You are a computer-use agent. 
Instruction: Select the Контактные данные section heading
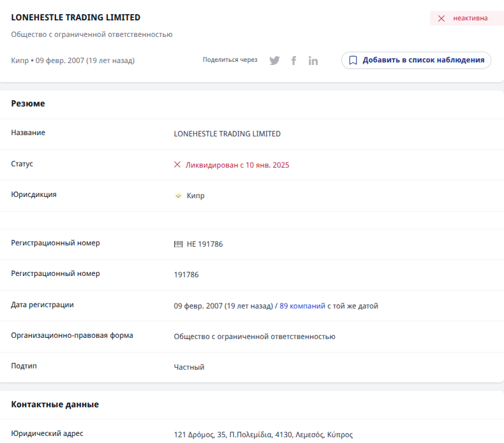[55, 404]
